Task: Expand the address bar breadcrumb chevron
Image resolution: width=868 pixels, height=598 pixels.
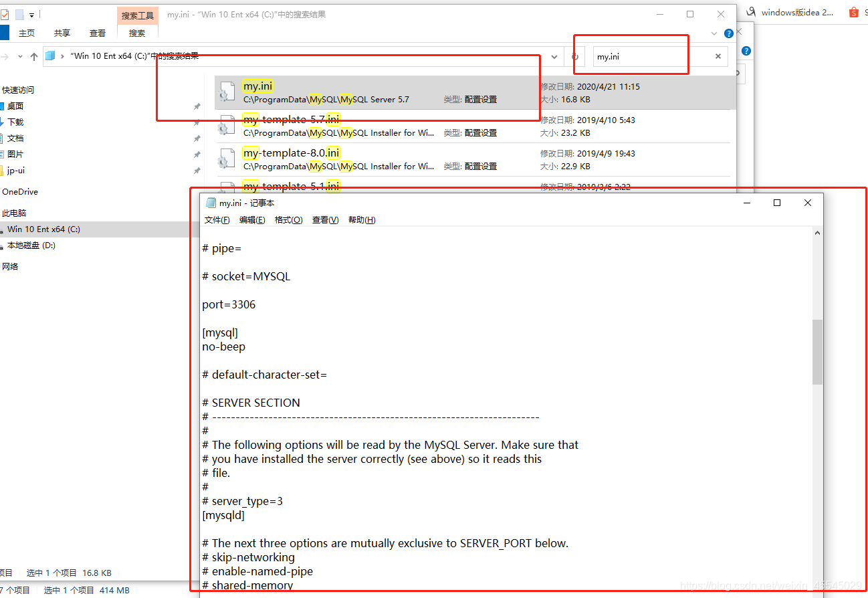Action: click(62, 56)
